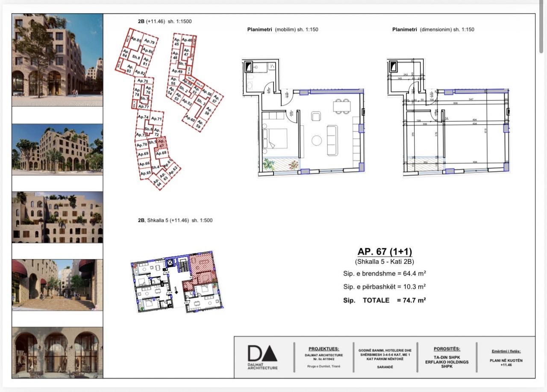
Task: Open the street stairway render thumbnail
Action: [x=57, y=285]
